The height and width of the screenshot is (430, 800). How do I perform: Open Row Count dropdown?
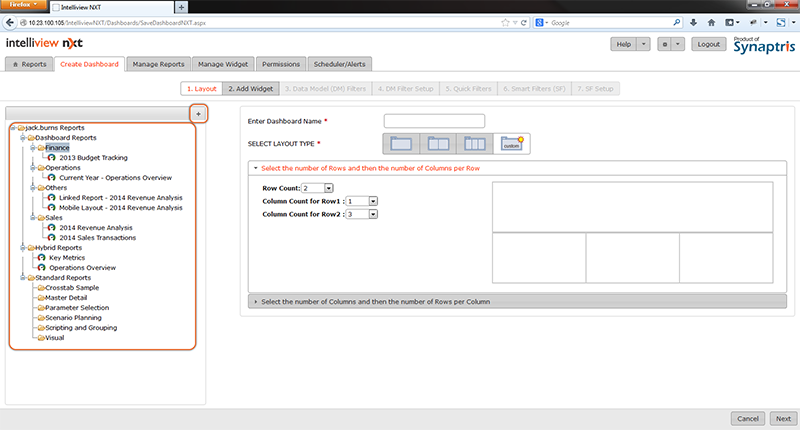click(x=329, y=188)
